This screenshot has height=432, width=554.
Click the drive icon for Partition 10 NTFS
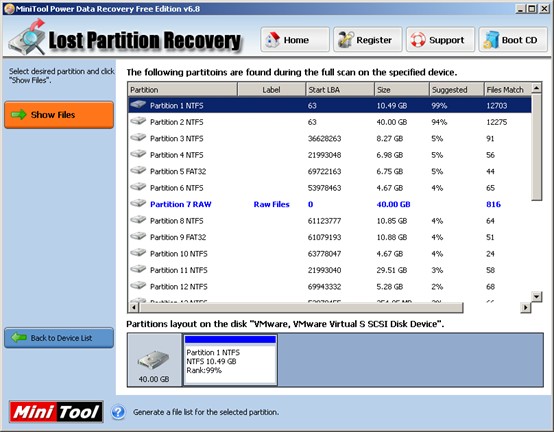(138, 253)
